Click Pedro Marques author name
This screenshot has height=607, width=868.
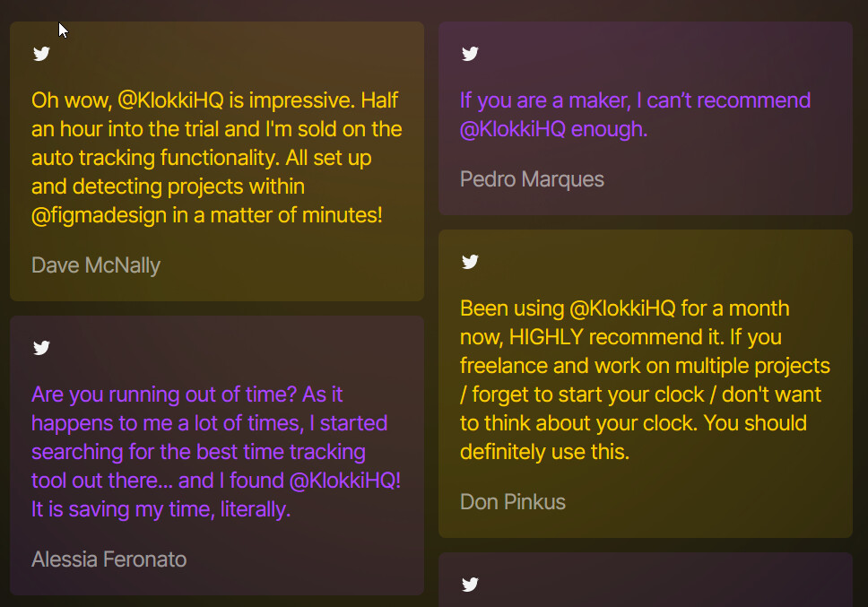[532, 179]
